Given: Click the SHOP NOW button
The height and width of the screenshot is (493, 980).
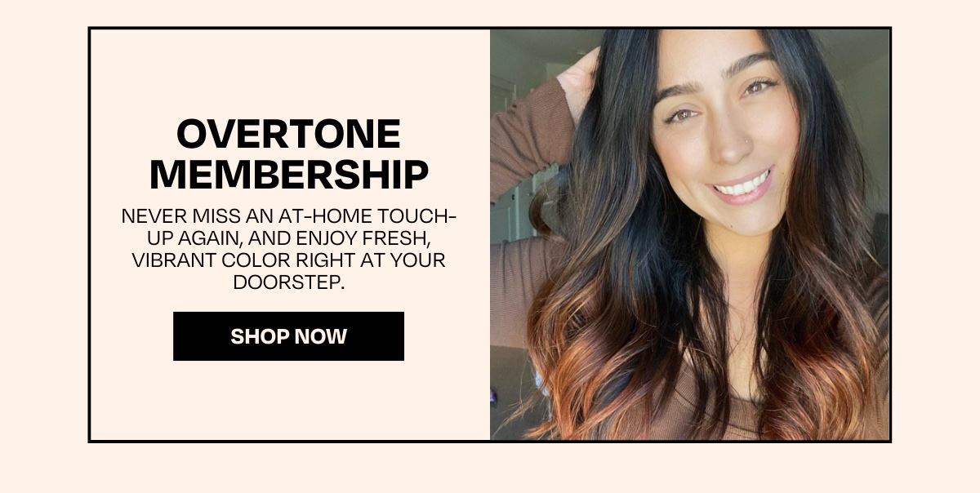Looking at the screenshot, I should (288, 336).
